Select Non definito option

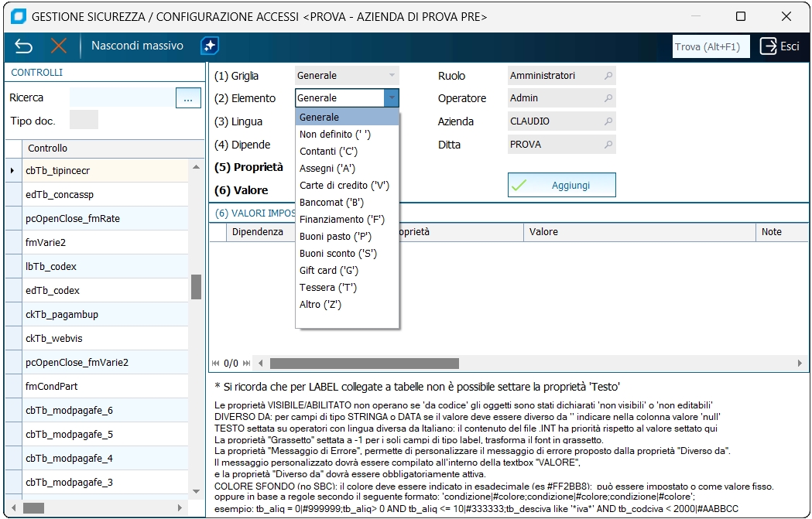point(347,135)
